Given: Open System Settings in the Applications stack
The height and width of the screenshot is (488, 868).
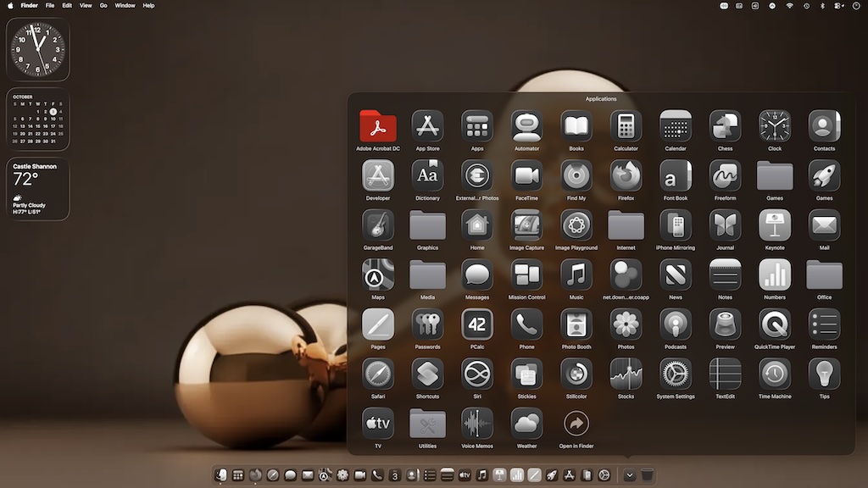Looking at the screenshot, I should pyautogui.click(x=676, y=374).
